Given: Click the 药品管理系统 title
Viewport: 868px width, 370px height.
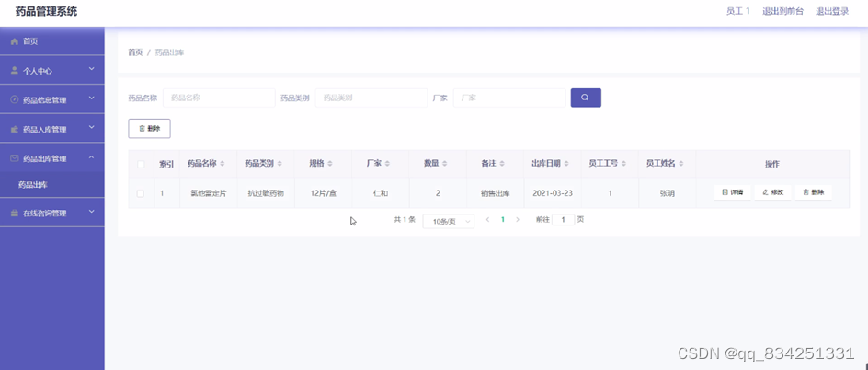Looking at the screenshot, I should click(47, 11).
